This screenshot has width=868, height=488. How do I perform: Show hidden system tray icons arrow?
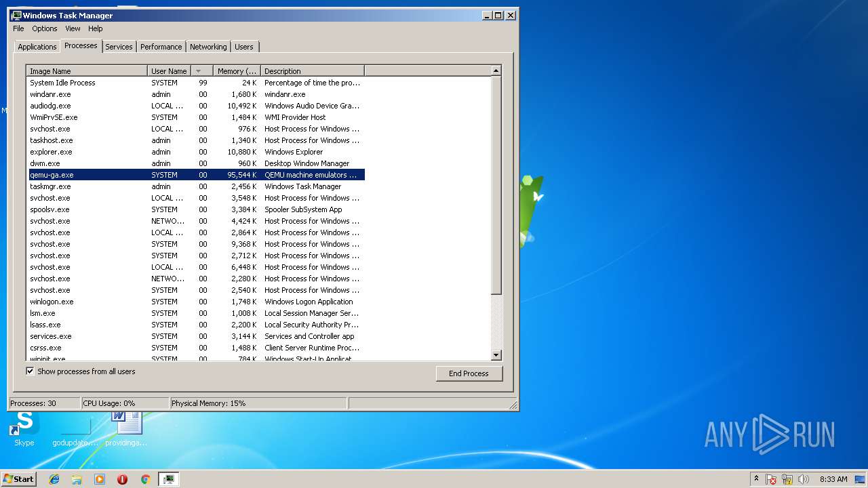756,479
